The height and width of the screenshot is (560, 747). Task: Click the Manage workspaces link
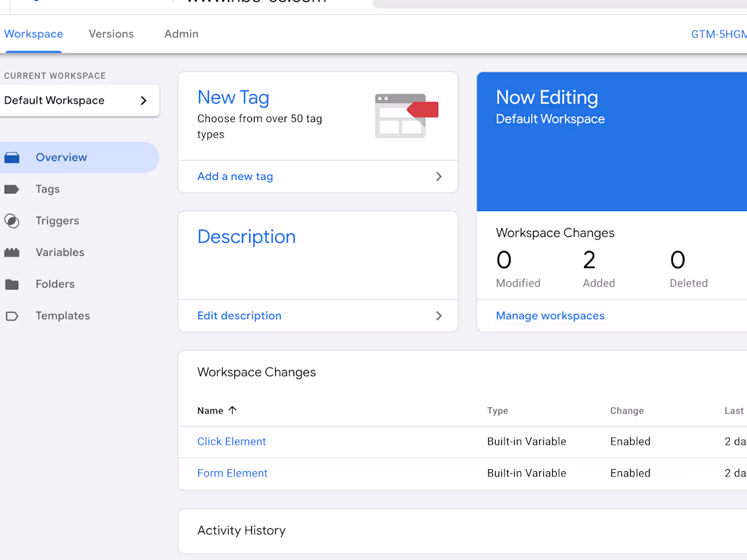point(550,316)
